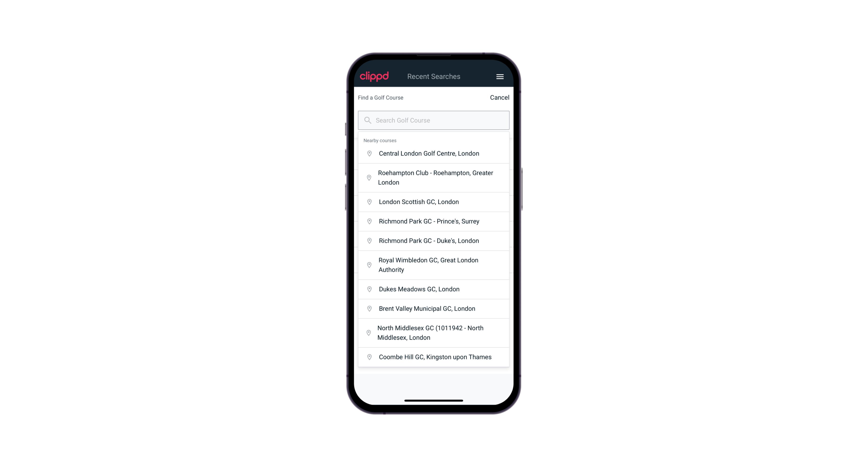The height and width of the screenshot is (467, 868).
Task: Select Recent Searches screen title label
Action: 434,76
